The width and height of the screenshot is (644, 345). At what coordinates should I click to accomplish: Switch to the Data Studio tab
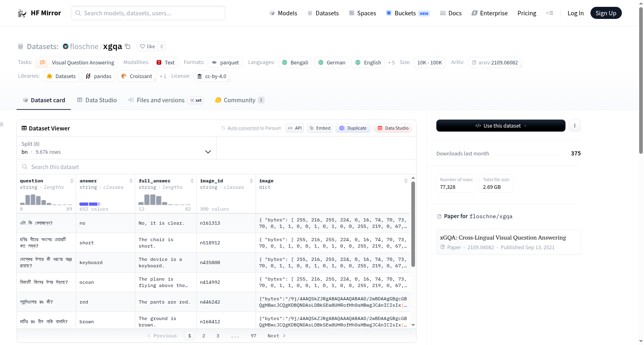(x=97, y=100)
